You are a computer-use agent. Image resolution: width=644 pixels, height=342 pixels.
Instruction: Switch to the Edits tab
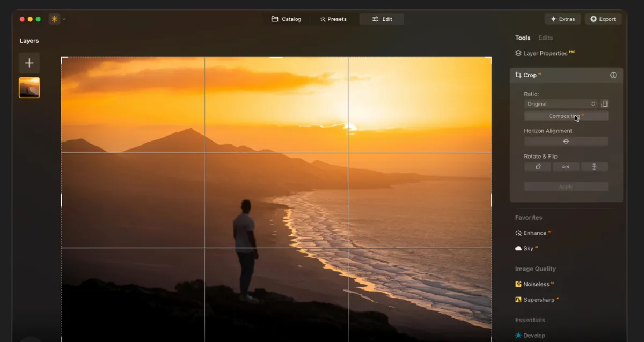(x=545, y=38)
